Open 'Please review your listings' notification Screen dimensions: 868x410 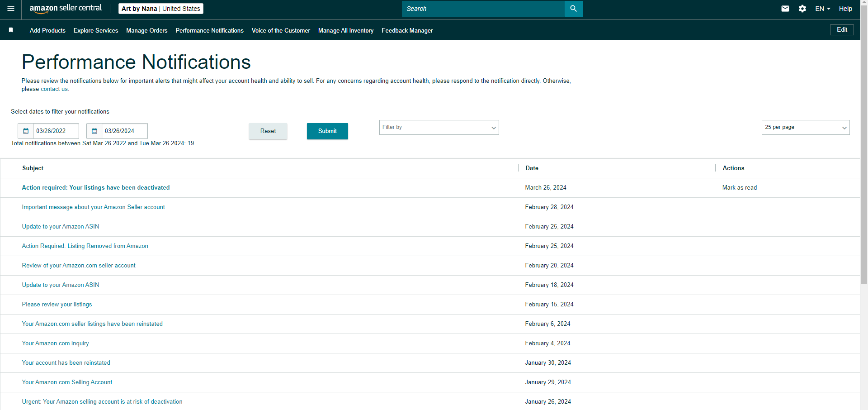57,305
